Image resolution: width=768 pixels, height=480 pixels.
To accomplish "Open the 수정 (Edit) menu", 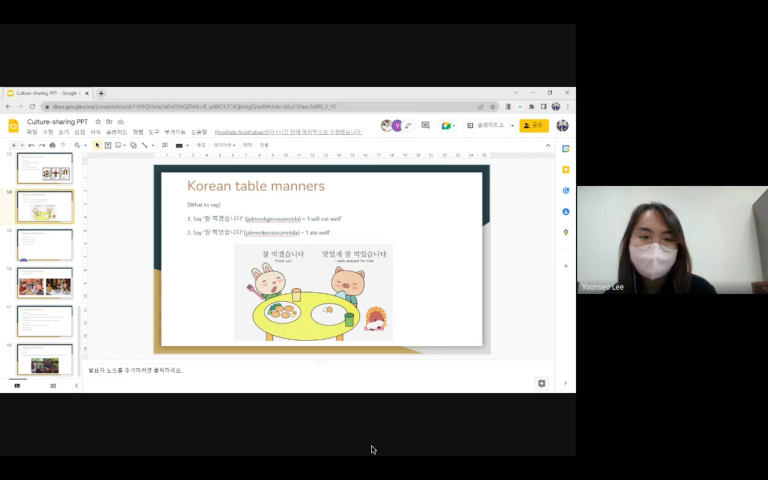I will pos(48,132).
